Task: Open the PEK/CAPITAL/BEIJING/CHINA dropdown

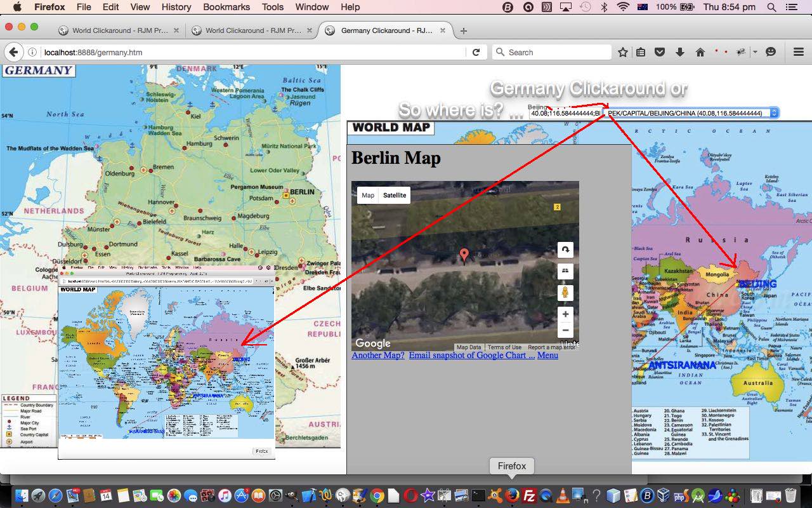Action: [690, 113]
